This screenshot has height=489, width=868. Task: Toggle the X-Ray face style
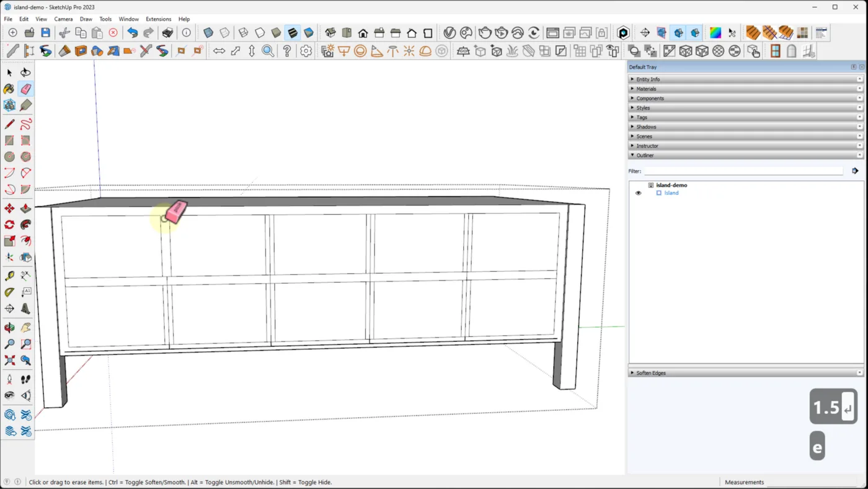coord(208,33)
